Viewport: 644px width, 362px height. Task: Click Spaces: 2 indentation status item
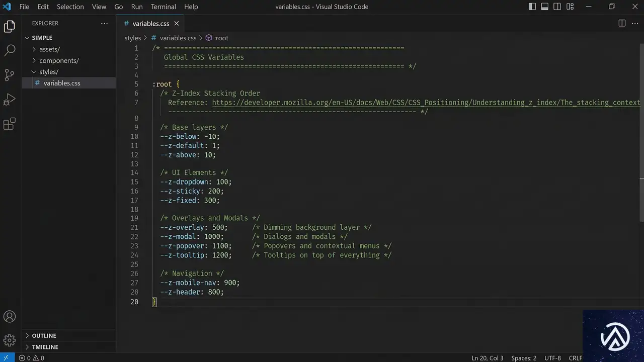tap(524, 358)
